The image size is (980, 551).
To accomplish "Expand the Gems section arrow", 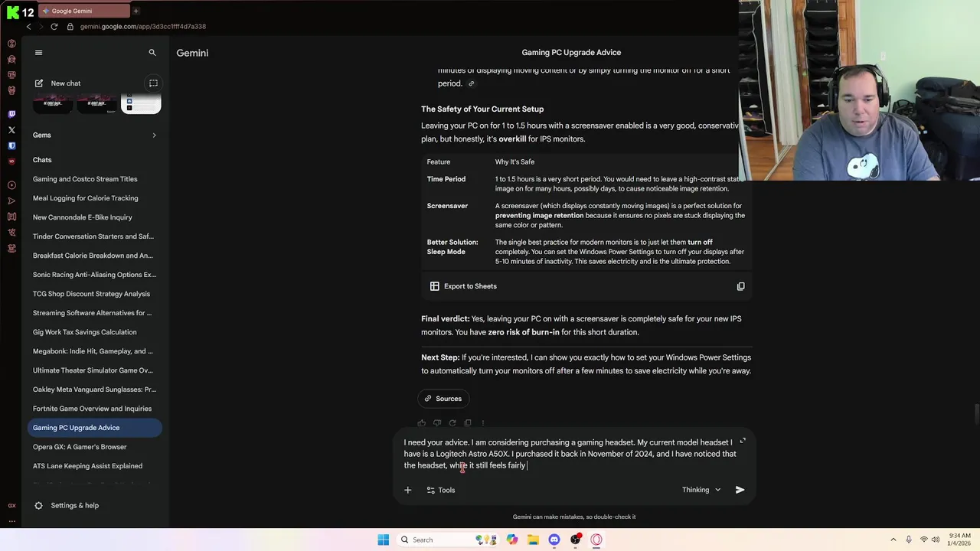I will pos(154,135).
